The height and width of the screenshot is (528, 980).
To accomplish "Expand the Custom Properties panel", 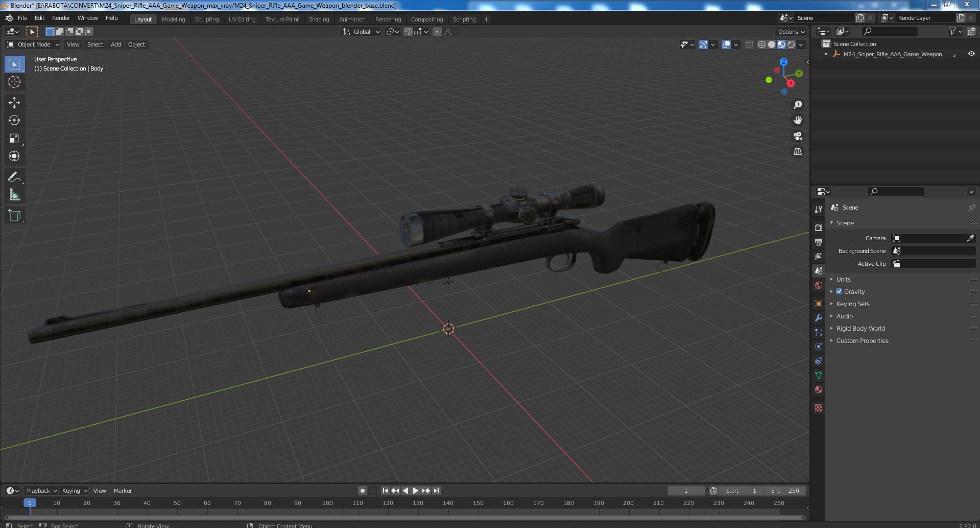I will click(x=862, y=340).
